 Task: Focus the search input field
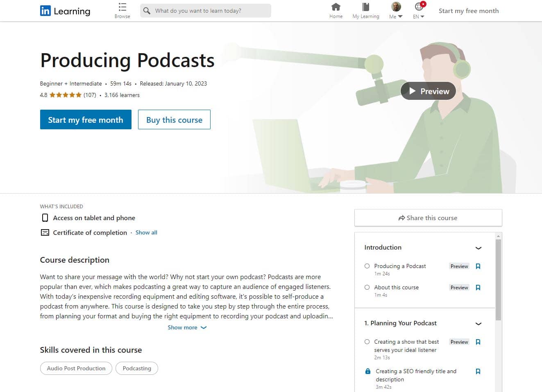(206, 11)
